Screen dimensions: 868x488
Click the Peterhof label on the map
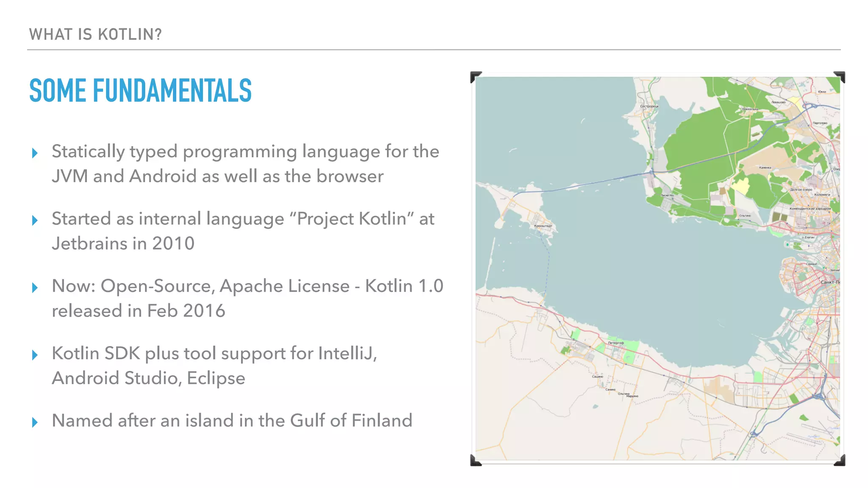coord(615,343)
